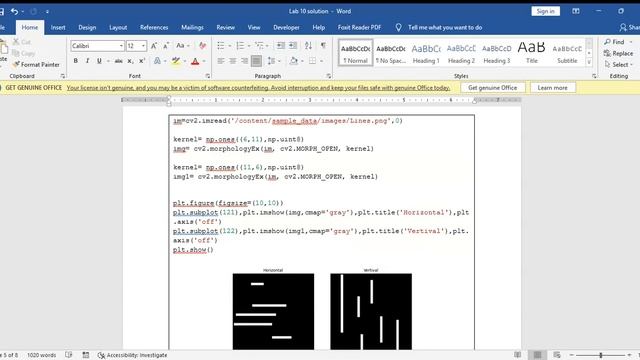Open the Review tab

coord(225,27)
